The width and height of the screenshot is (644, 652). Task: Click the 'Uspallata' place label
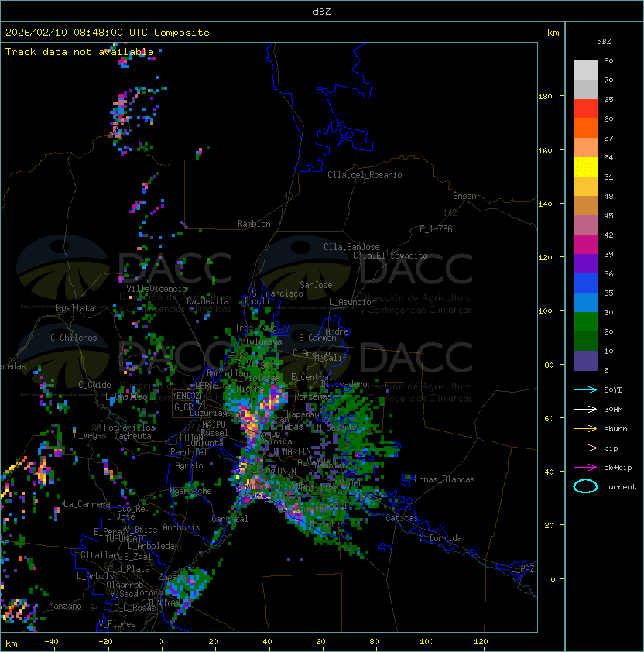(73, 308)
